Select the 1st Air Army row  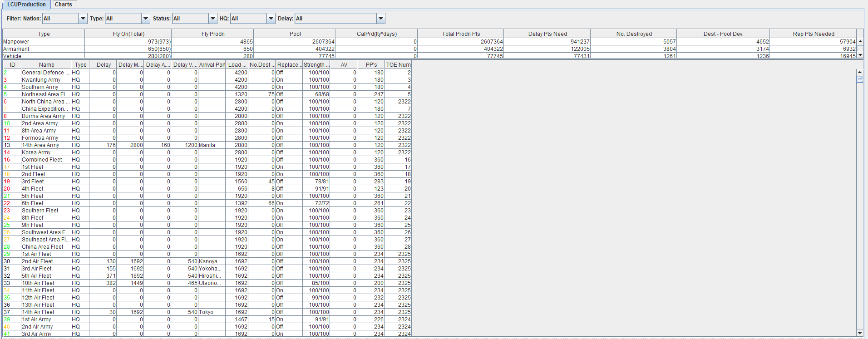click(207, 319)
